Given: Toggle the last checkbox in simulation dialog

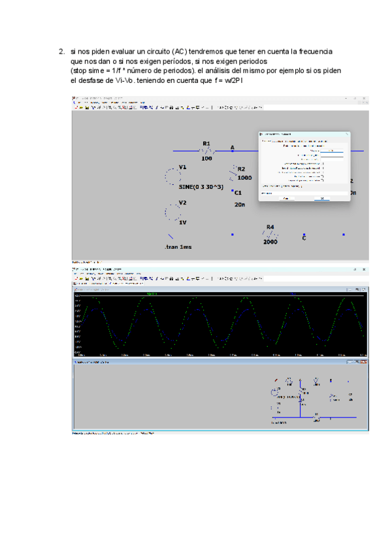Looking at the screenshot, I should point(323,180).
